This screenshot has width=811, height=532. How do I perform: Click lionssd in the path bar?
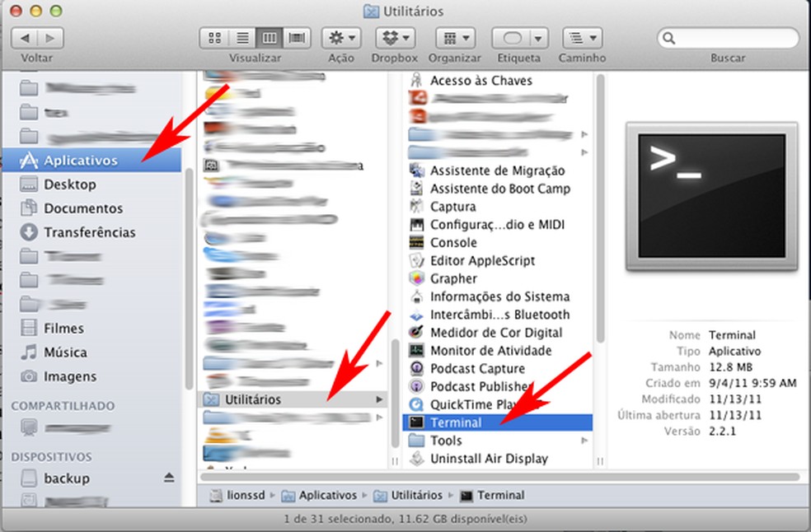[x=238, y=495]
